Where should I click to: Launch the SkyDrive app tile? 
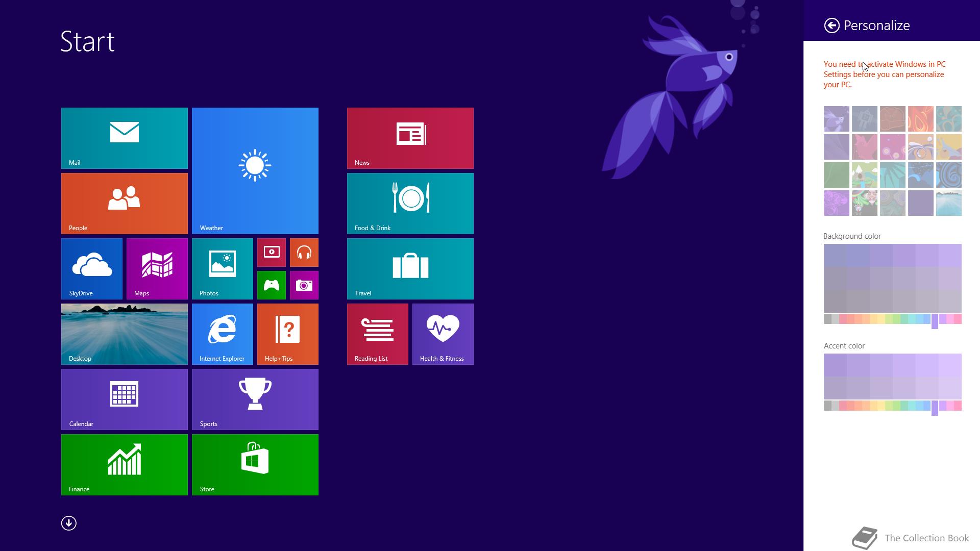91,268
